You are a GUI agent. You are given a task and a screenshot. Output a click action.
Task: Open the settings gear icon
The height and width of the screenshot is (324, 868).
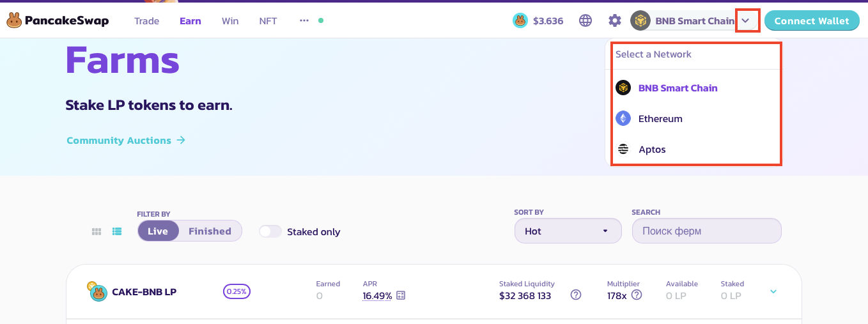click(x=615, y=21)
